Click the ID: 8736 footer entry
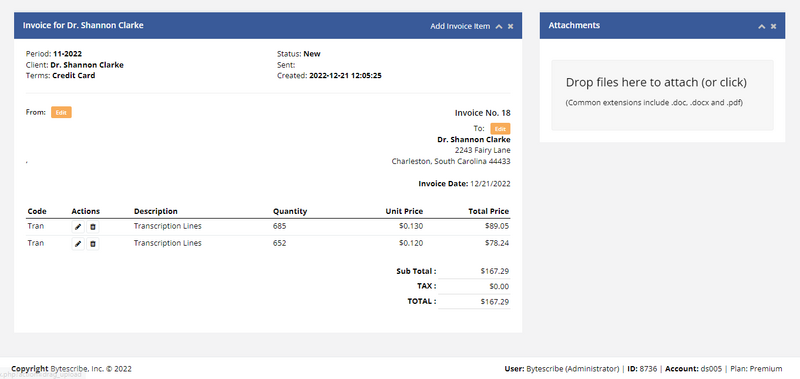This screenshot has height=379, width=800. [x=641, y=369]
